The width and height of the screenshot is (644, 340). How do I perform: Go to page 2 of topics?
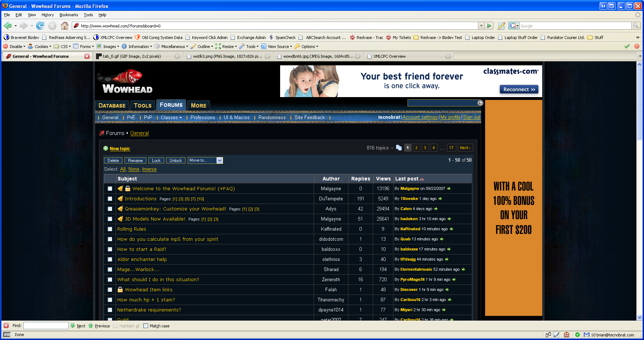coord(416,148)
